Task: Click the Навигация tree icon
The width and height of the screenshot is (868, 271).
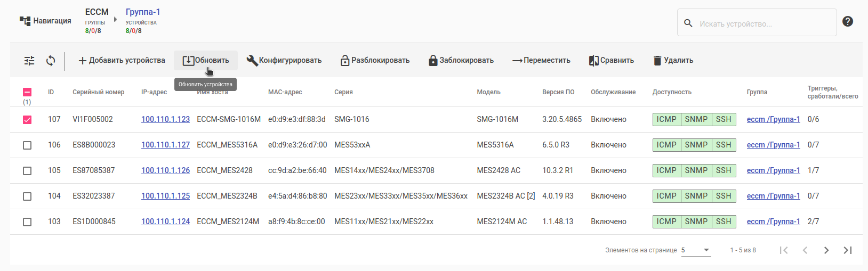Action: coord(25,21)
